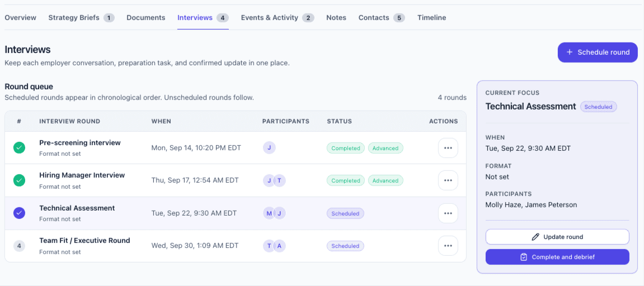The width and height of the screenshot is (644, 286).
Task: Click number 4 badge on Team Fit row
Action: (x=20, y=246)
